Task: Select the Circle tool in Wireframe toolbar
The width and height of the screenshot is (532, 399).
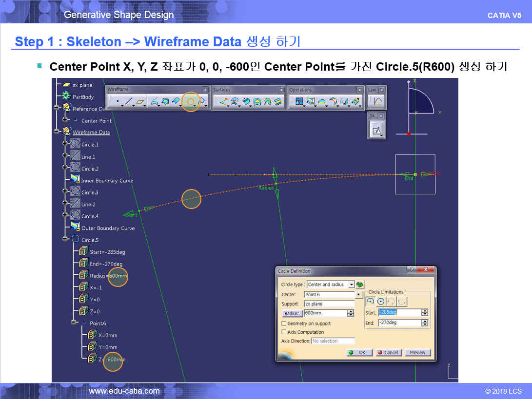Action: pyautogui.click(x=191, y=101)
